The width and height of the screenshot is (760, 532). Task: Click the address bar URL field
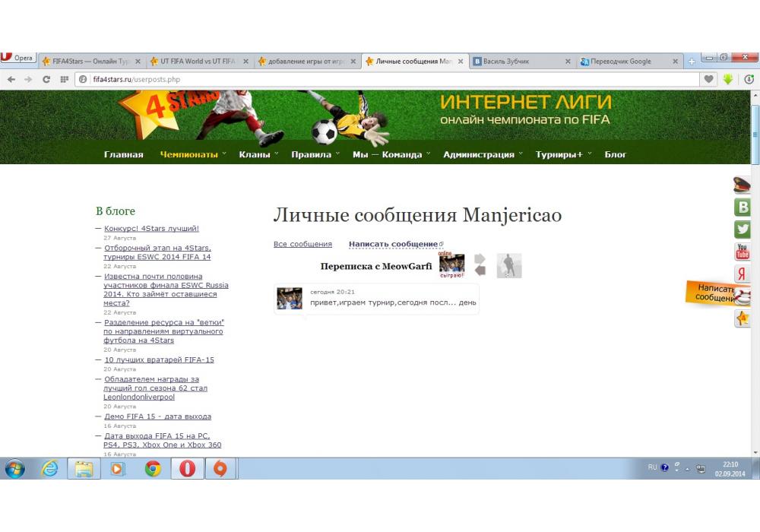380,79
